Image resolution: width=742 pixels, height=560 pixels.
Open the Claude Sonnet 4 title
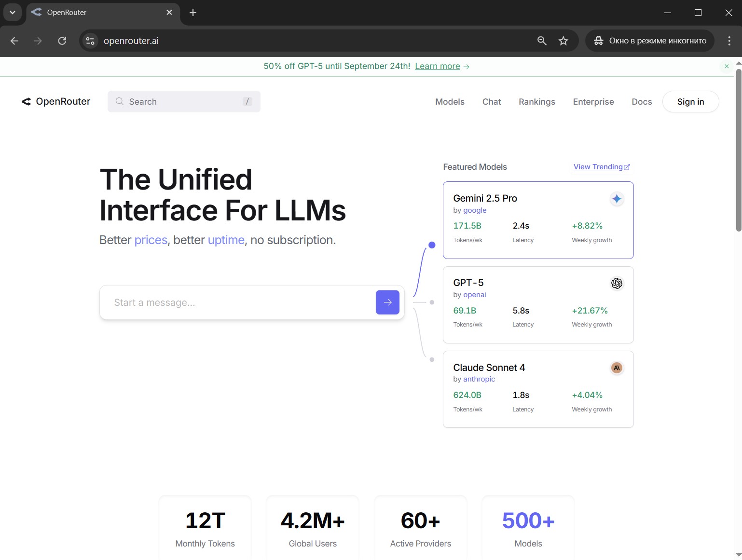(x=489, y=368)
